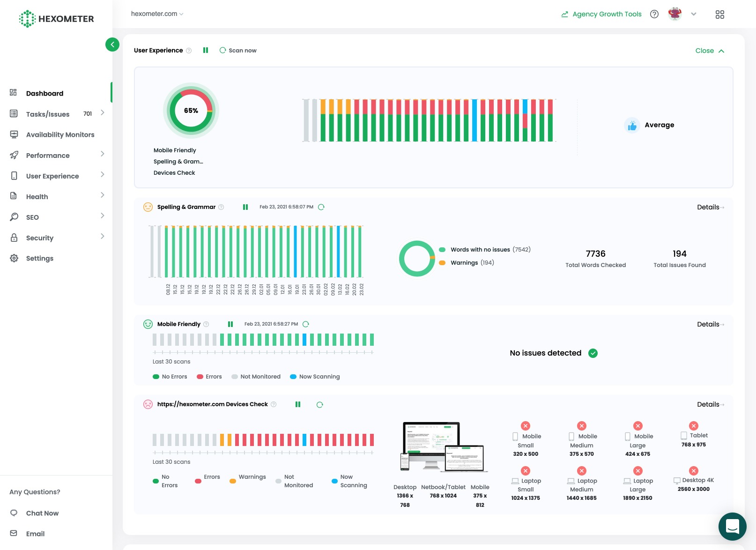Click the No issues detected checkmark
This screenshot has height=550, width=756.
[593, 353]
